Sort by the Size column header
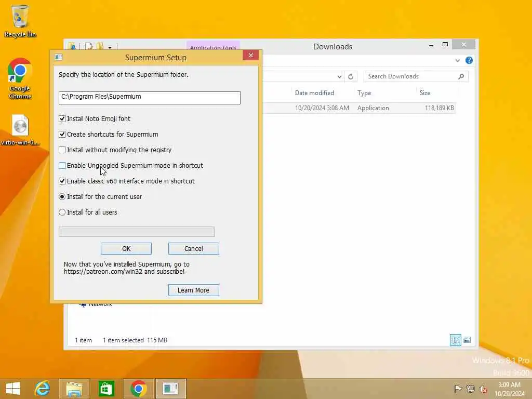 (x=425, y=93)
